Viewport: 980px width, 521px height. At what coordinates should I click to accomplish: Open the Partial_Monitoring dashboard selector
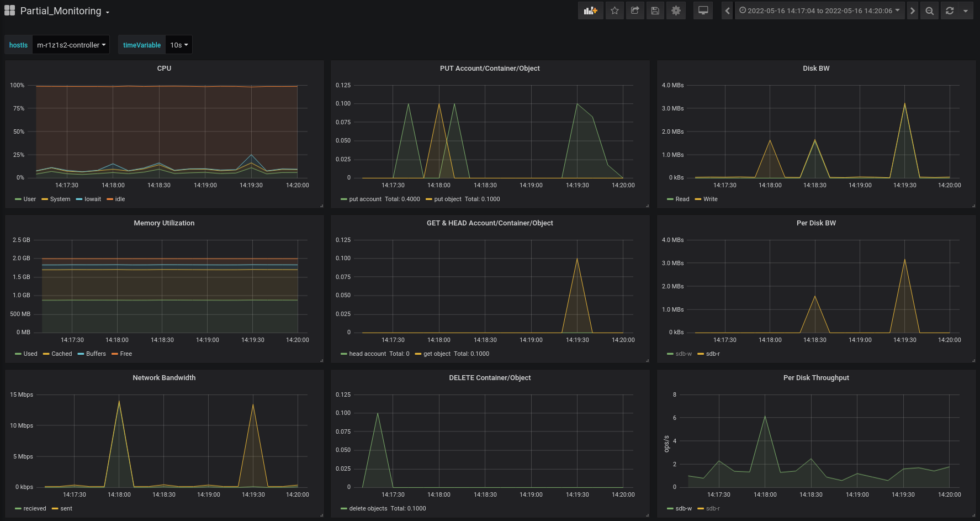[61, 11]
